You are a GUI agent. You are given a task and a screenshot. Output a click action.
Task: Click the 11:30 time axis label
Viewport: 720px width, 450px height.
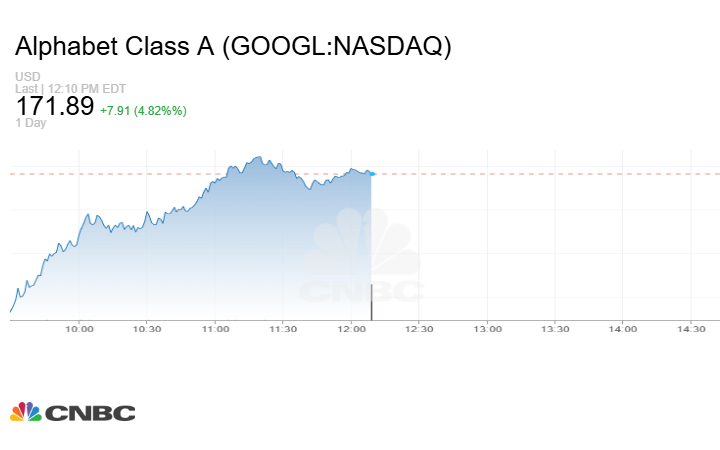pos(283,328)
